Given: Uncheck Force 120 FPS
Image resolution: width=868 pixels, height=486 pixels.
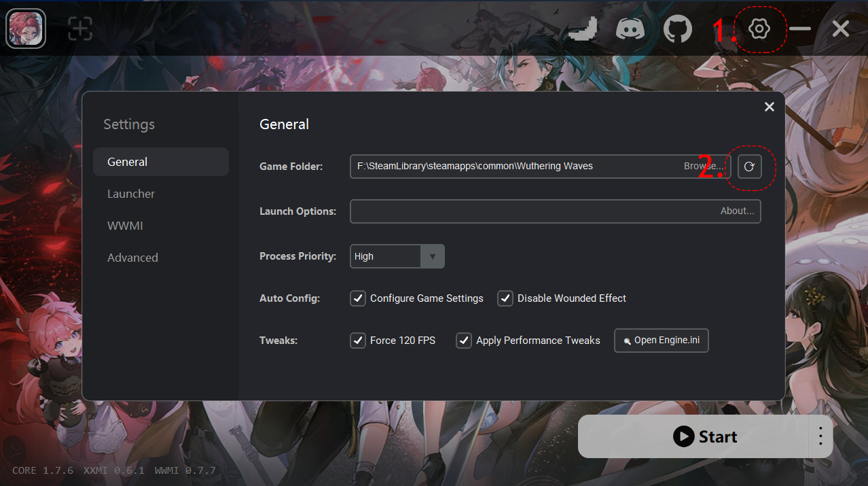Looking at the screenshot, I should coord(358,341).
